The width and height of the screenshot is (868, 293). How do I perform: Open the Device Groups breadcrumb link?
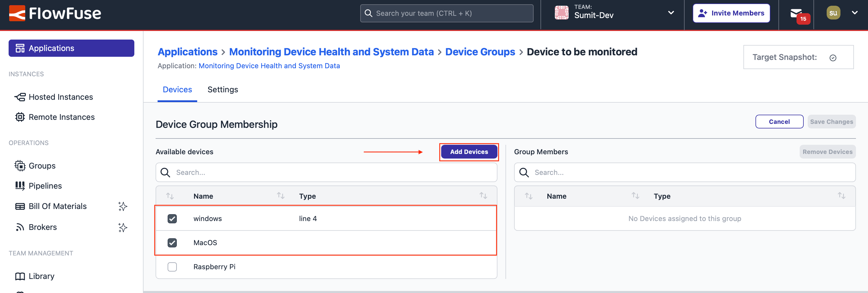pos(480,52)
